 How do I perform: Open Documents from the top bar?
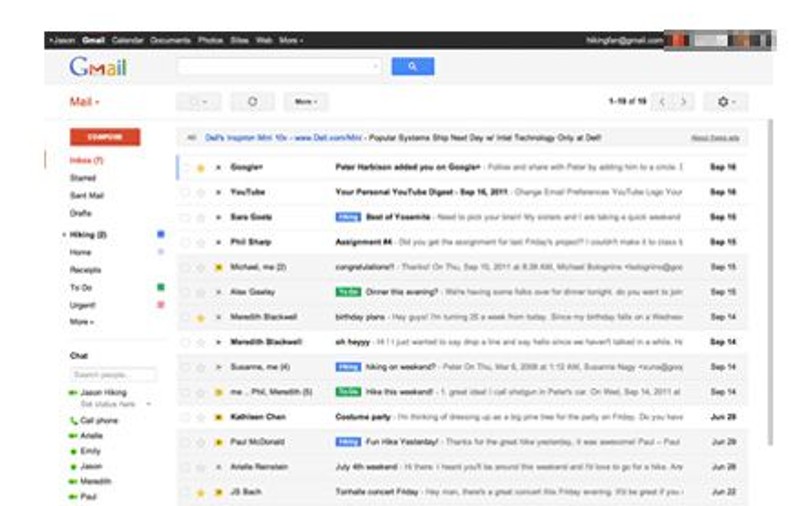click(170, 40)
